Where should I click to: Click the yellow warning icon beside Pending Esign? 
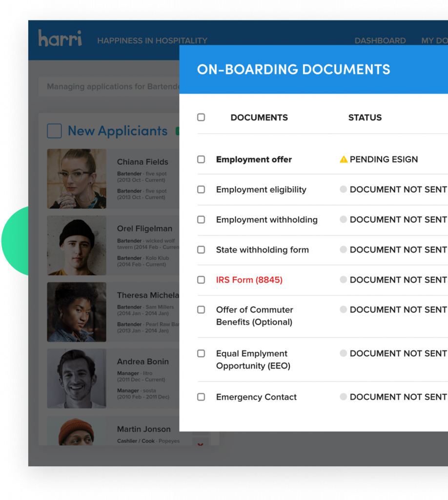[344, 159]
